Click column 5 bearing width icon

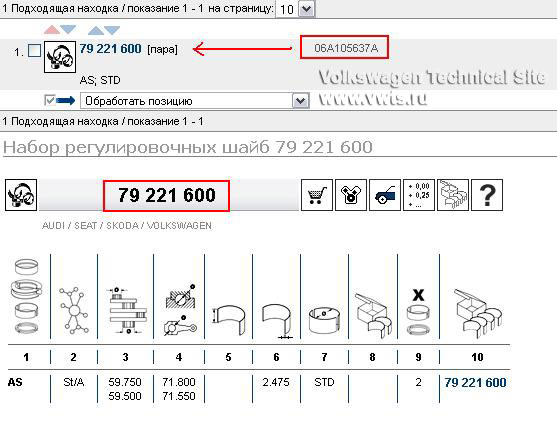tap(229, 319)
